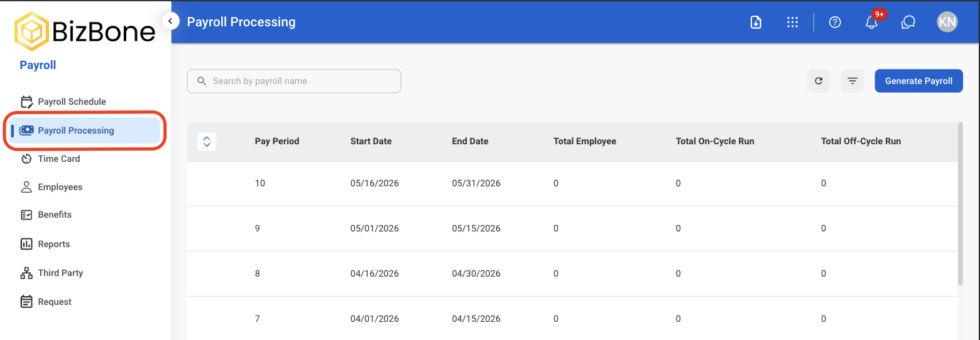Click the Total On-Cycle Run column header
Screen dimensions: 980x340
(x=715, y=141)
